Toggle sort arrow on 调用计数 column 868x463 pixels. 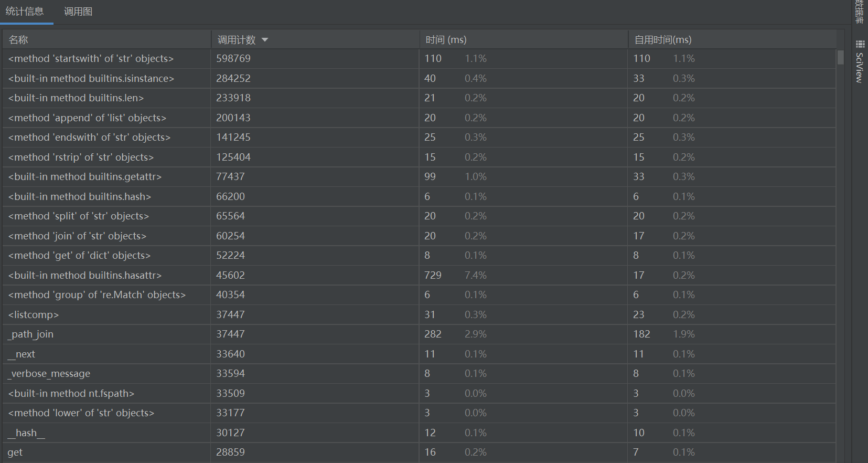coord(265,40)
